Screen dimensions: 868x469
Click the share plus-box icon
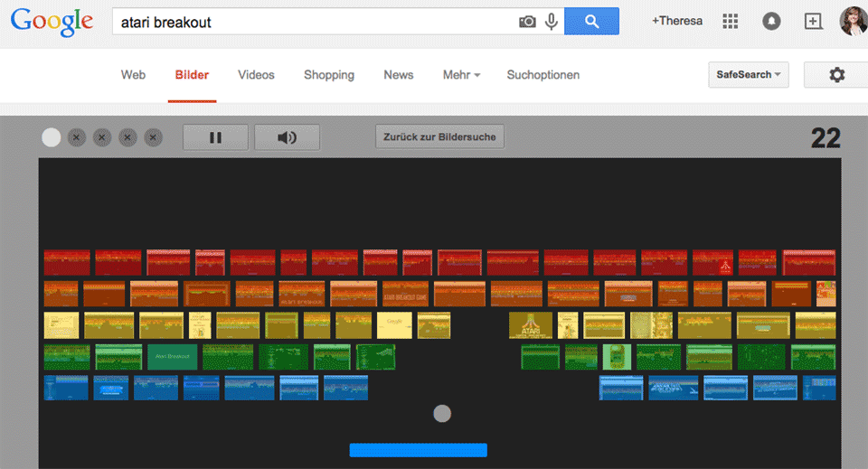click(x=813, y=22)
